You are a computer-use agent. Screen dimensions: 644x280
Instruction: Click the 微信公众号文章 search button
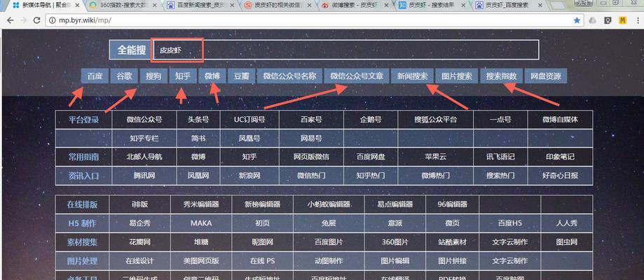(357, 76)
